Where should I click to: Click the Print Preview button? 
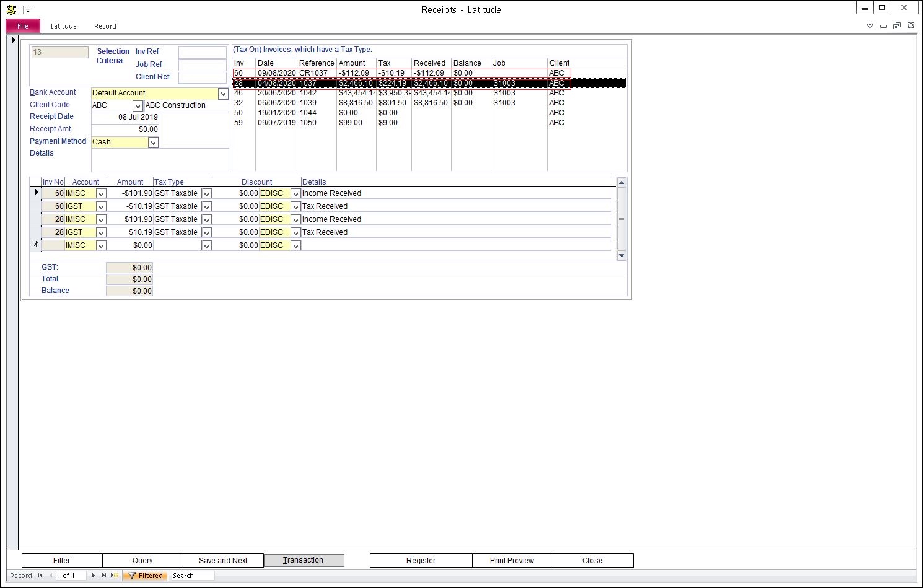(x=512, y=560)
